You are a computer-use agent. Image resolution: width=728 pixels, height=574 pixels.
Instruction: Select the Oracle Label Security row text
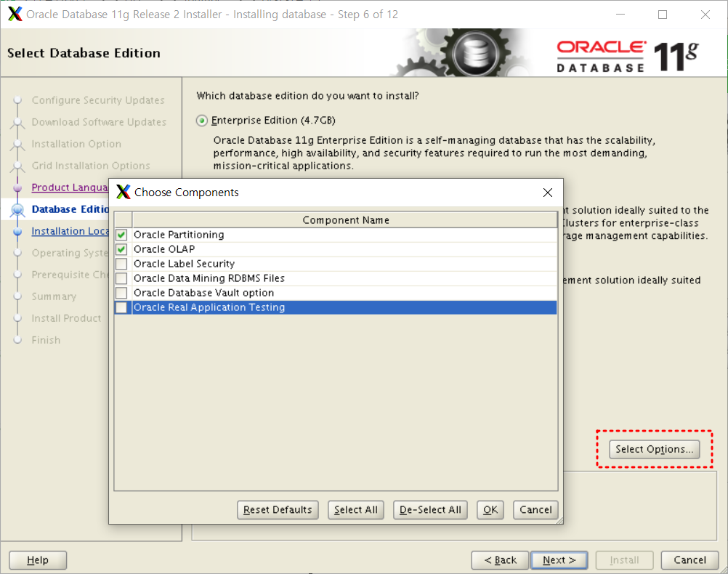[x=184, y=264]
